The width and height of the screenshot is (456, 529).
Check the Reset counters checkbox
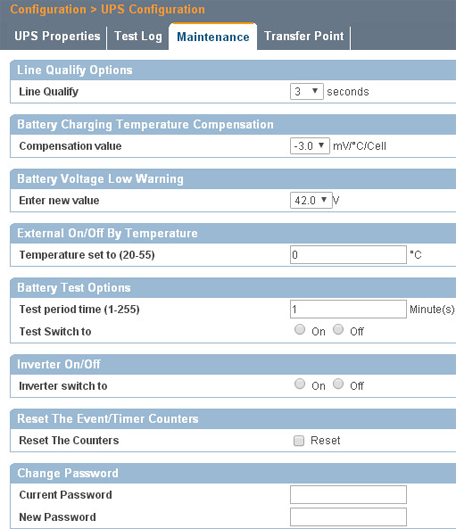coord(299,440)
